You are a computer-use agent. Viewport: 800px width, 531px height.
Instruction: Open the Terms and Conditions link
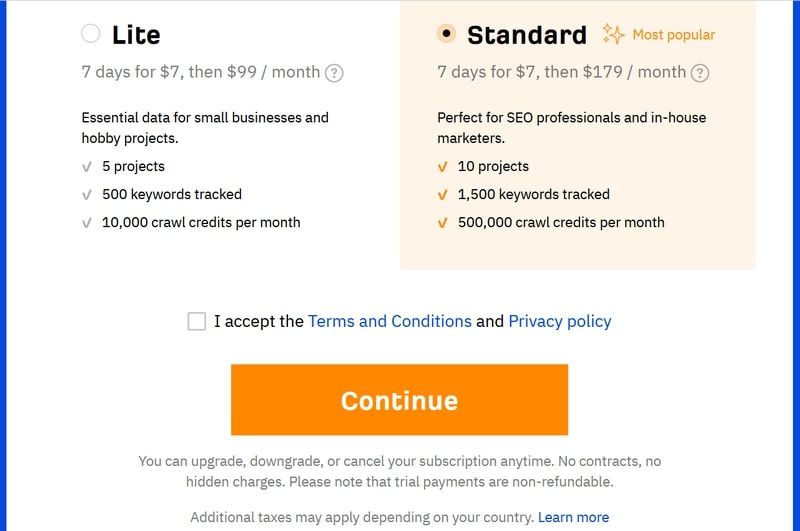pyautogui.click(x=390, y=321)
